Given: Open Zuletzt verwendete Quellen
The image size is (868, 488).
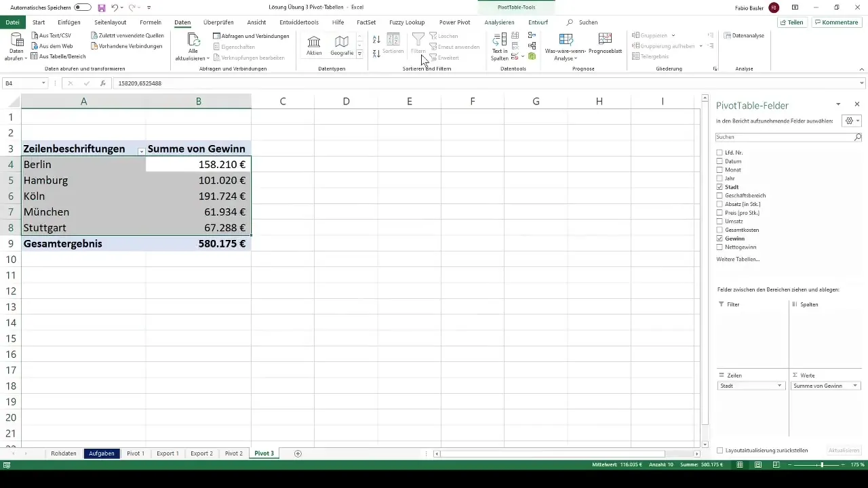Looking at the screenshot, I should [x=127, y=35].
